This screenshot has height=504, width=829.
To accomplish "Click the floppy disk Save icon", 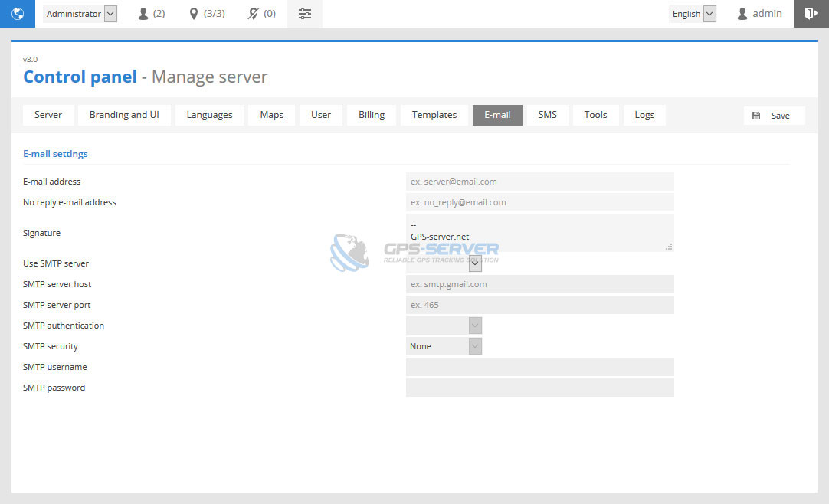I will click(756, 116).
